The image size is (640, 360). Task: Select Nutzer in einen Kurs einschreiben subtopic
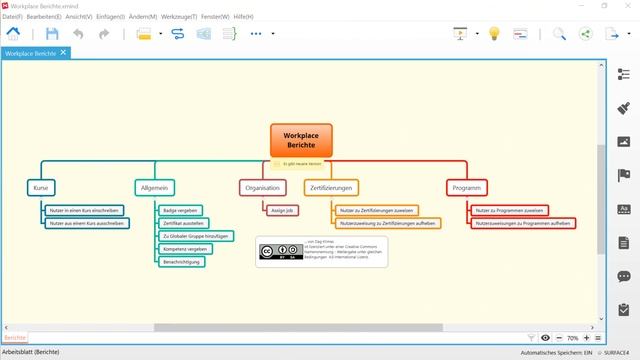point(84,211)
